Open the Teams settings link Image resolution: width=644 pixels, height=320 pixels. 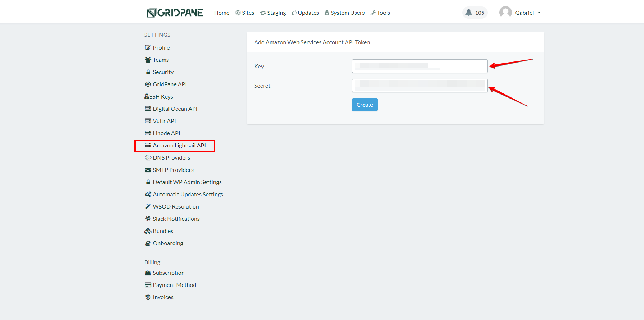click(x=161, y=60)
